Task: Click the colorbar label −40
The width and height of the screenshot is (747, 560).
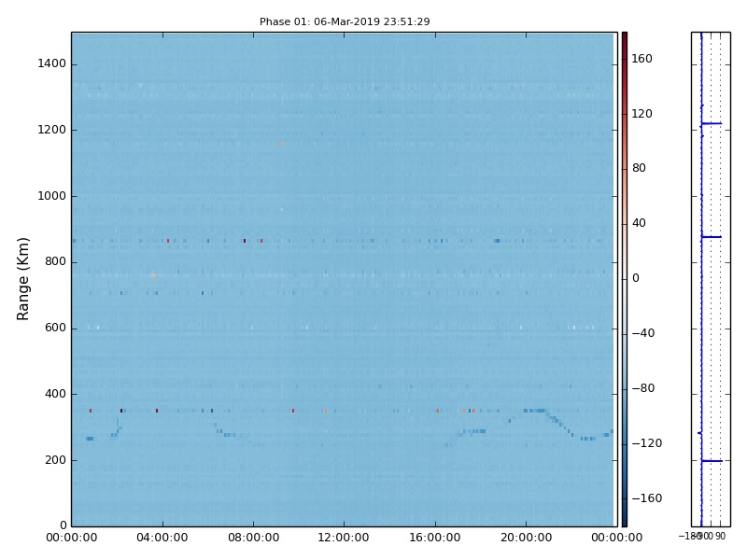Action: [x=643, y=333]
